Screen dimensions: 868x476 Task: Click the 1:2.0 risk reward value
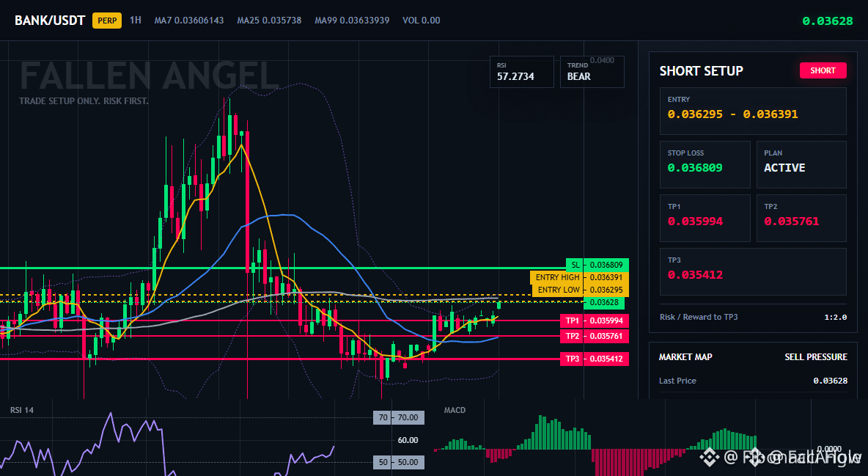click(x=835, y=317)
